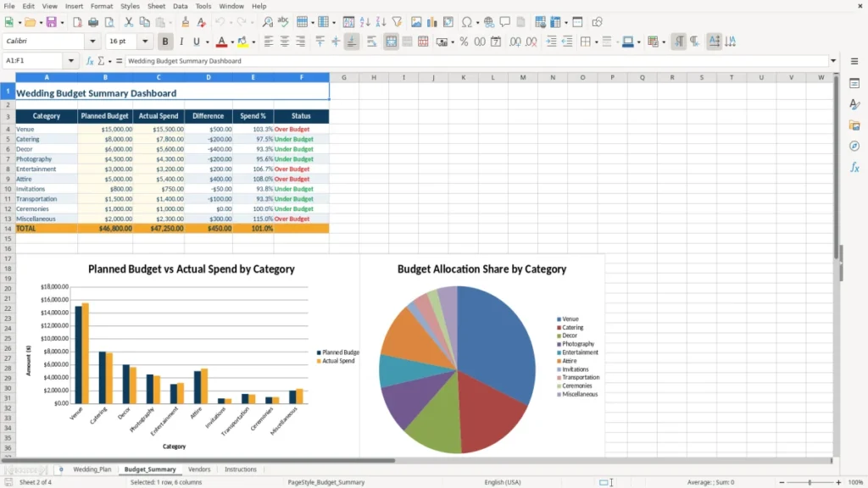Viewport: 868px width, 488px height.
Task: Click Sort Ascending icon
Action: (x=364, y=22)
